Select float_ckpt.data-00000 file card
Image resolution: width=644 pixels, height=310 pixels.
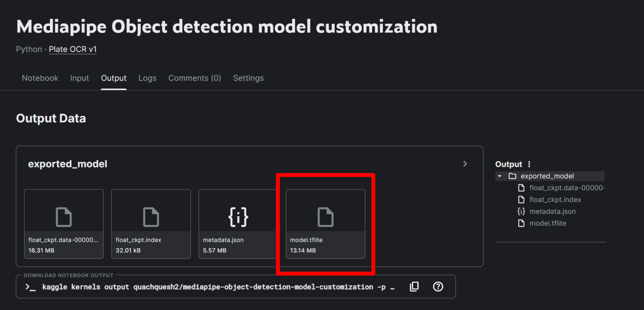pos(64,224)
